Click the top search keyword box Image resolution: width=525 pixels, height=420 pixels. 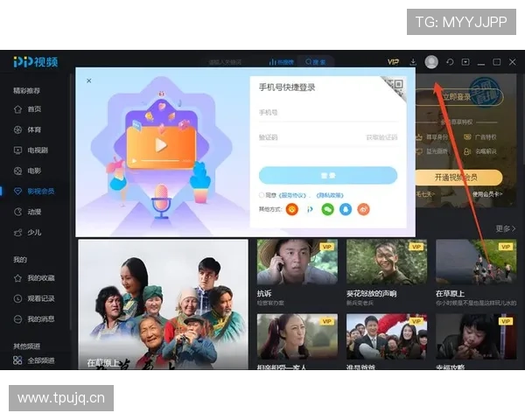[x=225, y=62]
